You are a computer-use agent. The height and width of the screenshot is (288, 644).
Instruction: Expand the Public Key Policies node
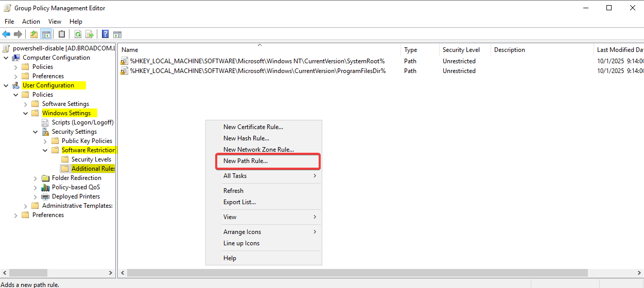click(x=45, y=141)
